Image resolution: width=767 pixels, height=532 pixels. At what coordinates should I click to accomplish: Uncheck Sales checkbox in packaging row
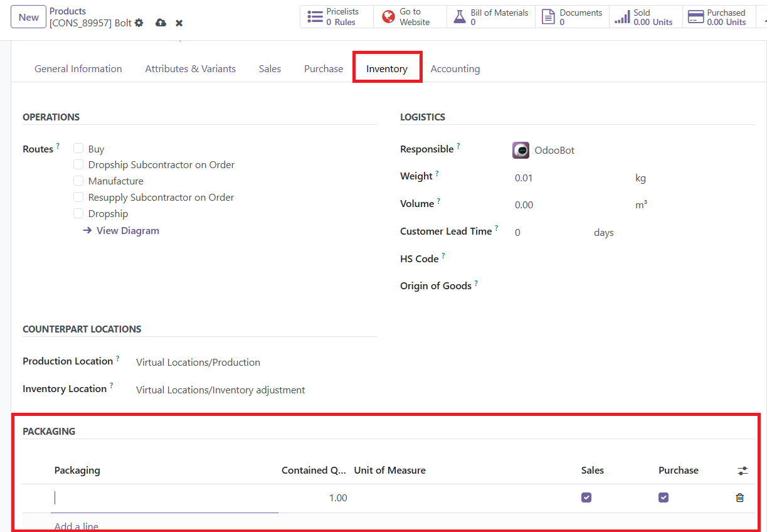586,497
